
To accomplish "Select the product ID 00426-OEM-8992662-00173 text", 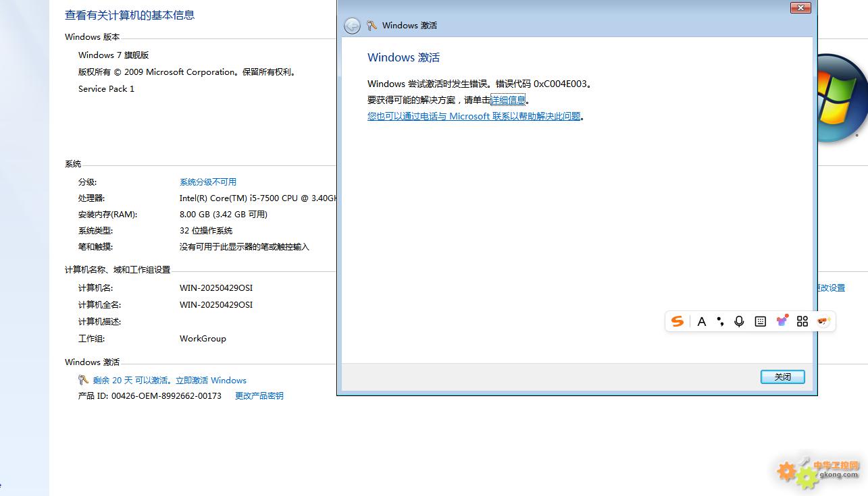I will [166, 396].
